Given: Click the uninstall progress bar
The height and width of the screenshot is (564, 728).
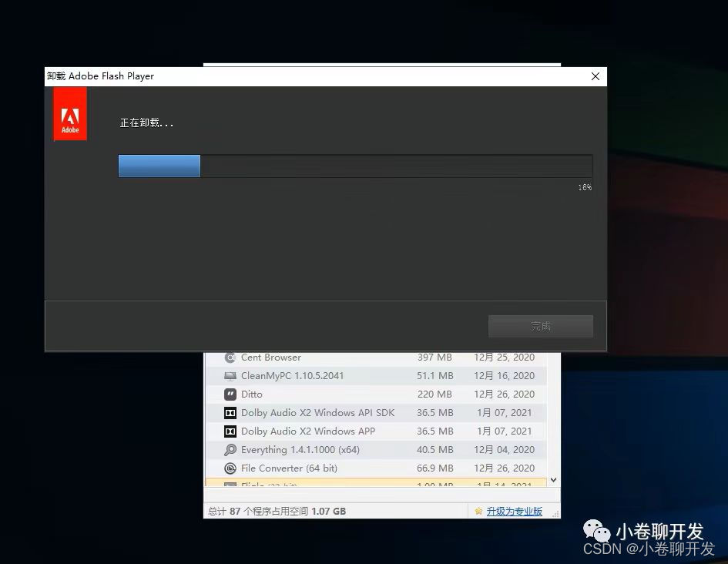Looking at the screenshot, I should point(355,166).
